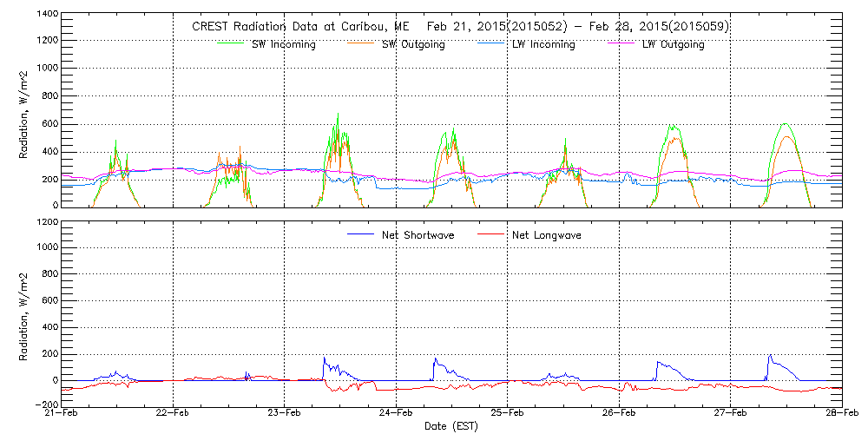The image size is (868, 434).
Task: Click the 25-Feb x-axis date label
Action: pos(507,414)
